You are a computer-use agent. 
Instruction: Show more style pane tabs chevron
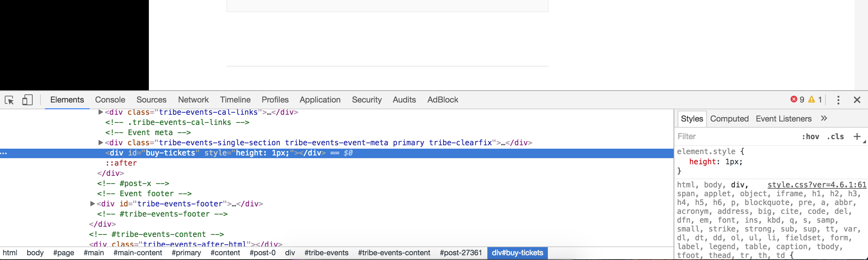(824, 118)
